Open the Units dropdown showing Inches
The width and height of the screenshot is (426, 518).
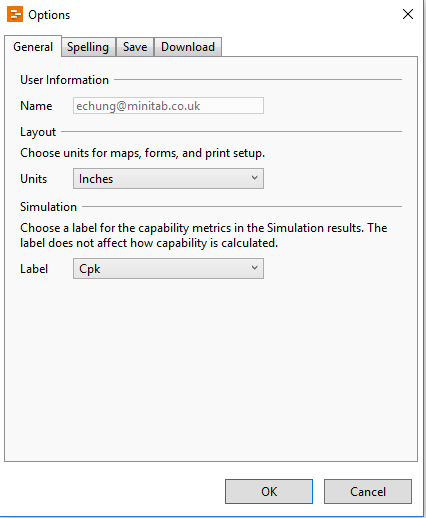click(168, 179)
